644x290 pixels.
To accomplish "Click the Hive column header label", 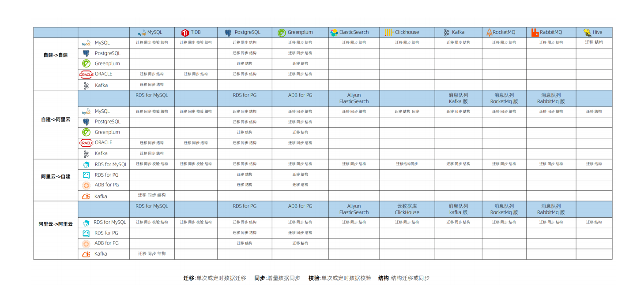I will pos(598,33).
